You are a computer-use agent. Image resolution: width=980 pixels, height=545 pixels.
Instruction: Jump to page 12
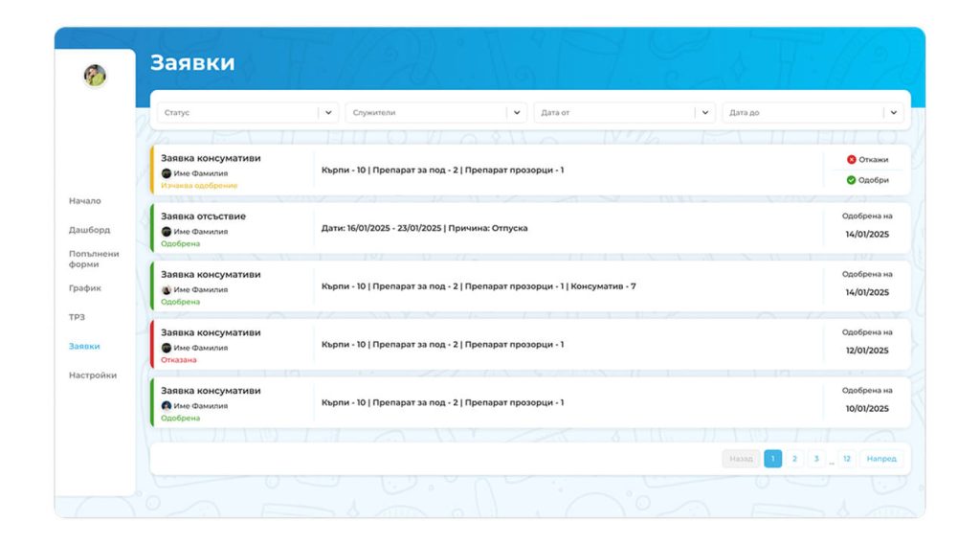pyautogui.click(x=847, y=459)
